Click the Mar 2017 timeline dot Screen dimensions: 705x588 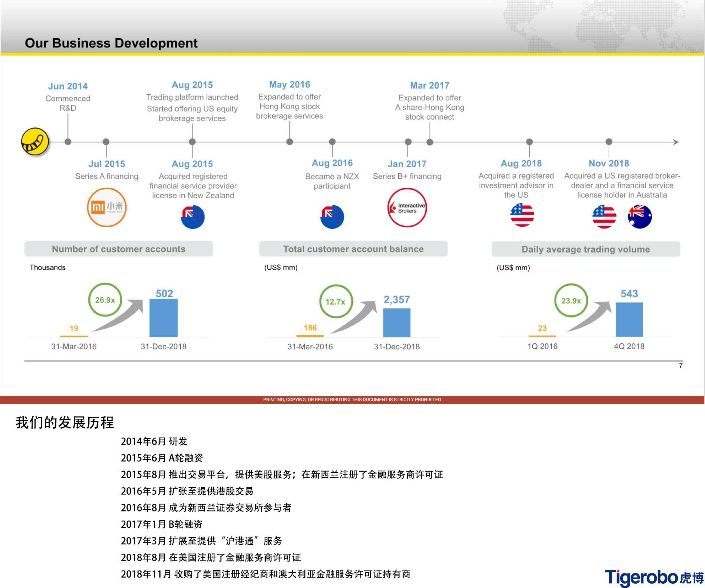point(430,142)
